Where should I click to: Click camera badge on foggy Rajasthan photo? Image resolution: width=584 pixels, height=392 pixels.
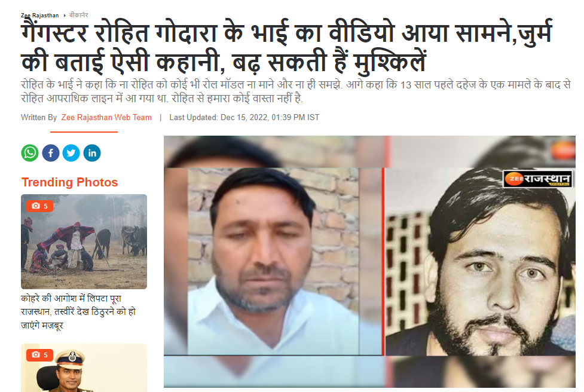tap(40, 206)
